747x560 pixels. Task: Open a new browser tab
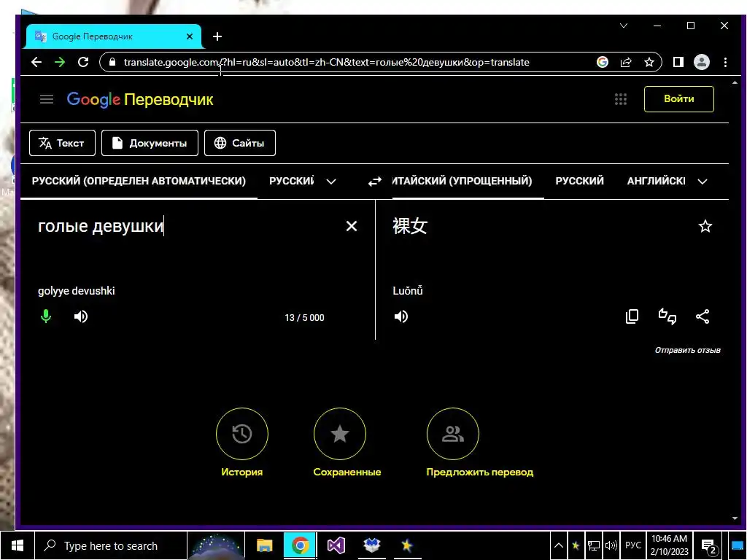(217, 36)
